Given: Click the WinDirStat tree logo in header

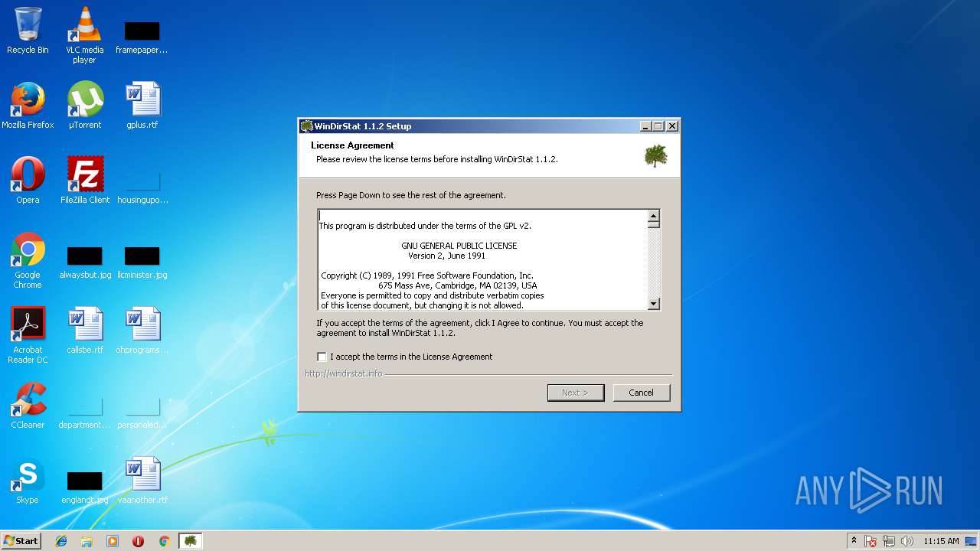Looking at the screenshot, I should [x=656, y=156].
